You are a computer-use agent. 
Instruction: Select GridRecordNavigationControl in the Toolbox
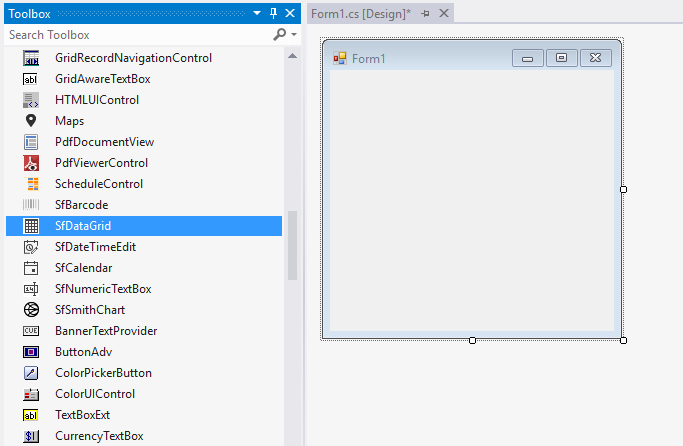[144, 58]
